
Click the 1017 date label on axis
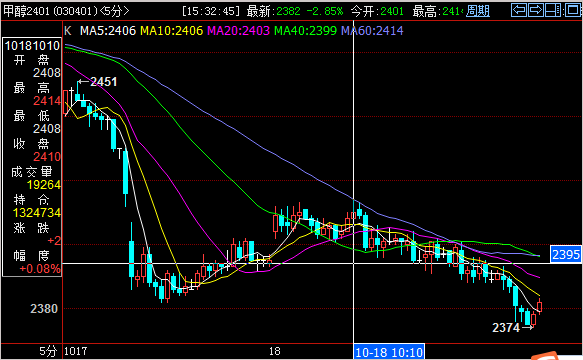[75, 351]
